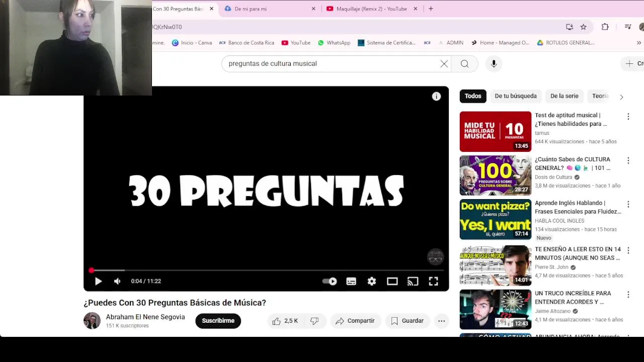Open ROTULOS GENERAL bookmark
644x362 pixels.
point(566,43)
